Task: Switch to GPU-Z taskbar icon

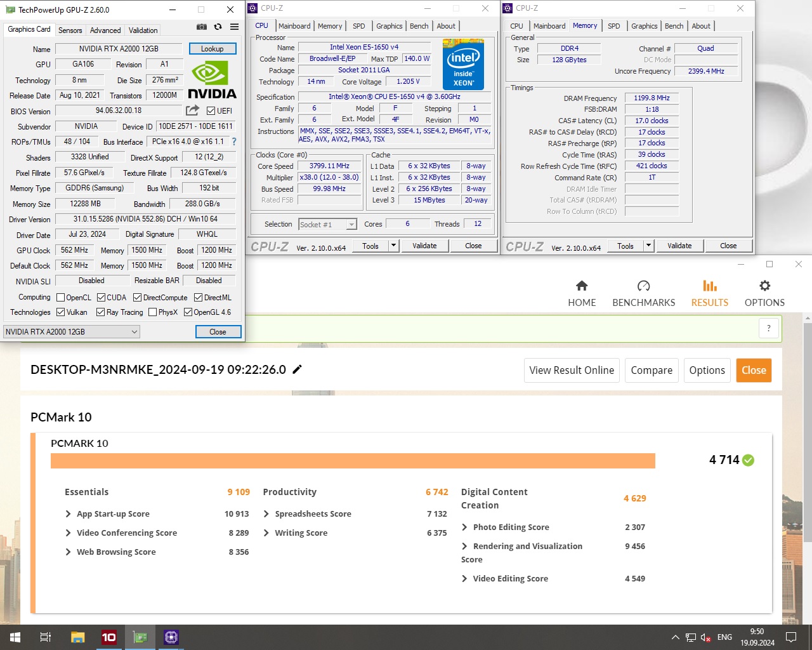Action: [x=140, y=637]
